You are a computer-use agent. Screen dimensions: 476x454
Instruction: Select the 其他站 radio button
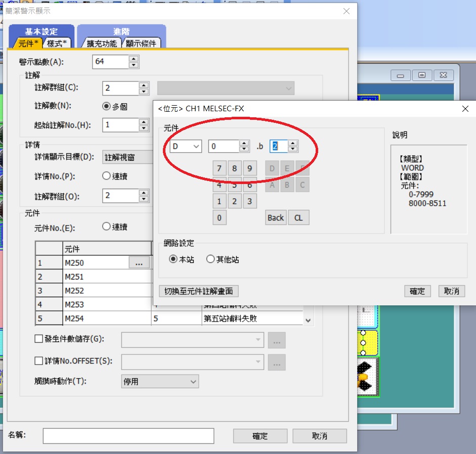[x=211, y=259]
